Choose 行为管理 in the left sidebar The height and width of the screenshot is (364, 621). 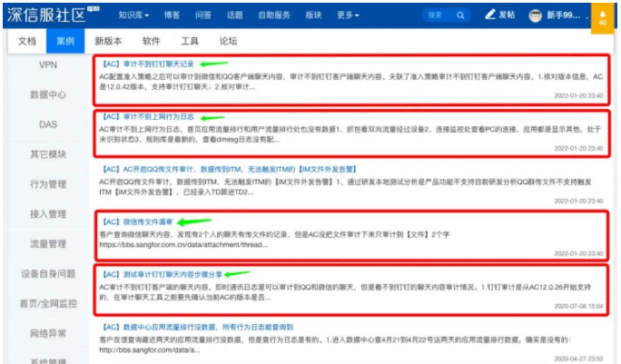(48, 184)
